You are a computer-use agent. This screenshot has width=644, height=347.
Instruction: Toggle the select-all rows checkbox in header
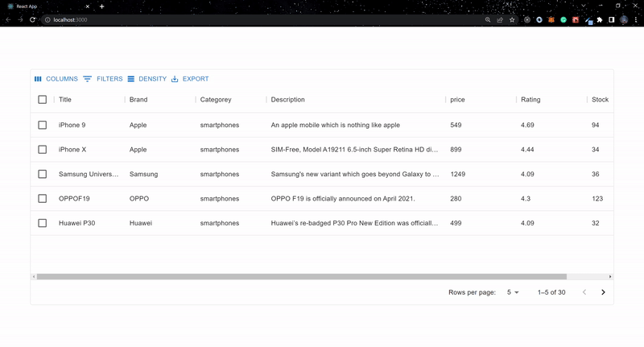(x=43, y=100)
